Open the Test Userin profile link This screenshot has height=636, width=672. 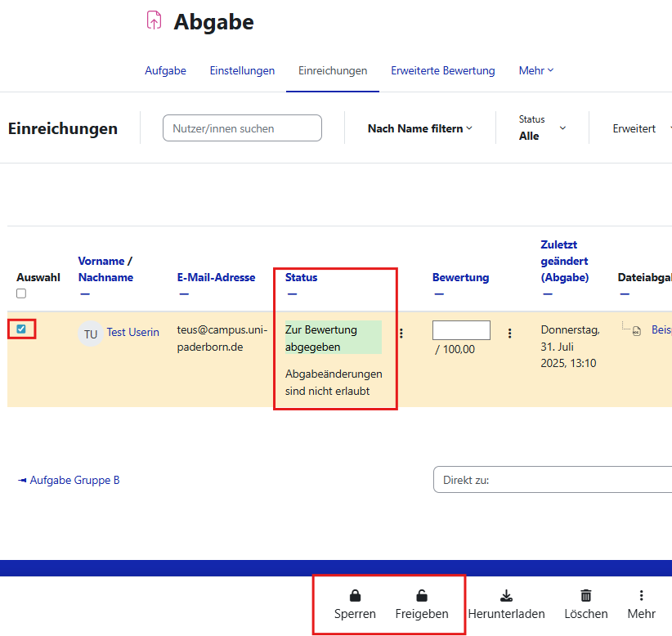[132, 332]
